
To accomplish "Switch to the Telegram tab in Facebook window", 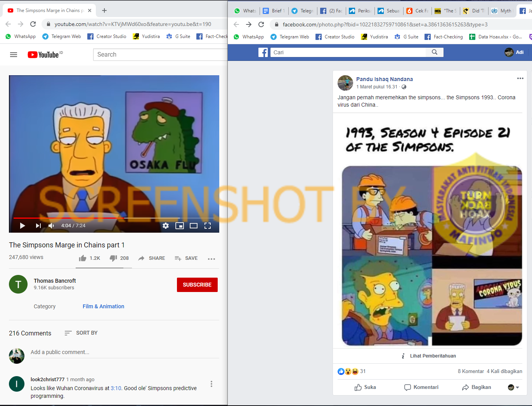I will (x=303, y=11).
